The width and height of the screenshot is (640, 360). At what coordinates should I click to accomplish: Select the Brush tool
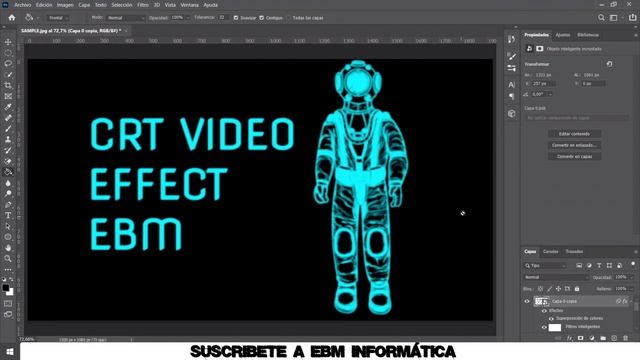(8, 129)
